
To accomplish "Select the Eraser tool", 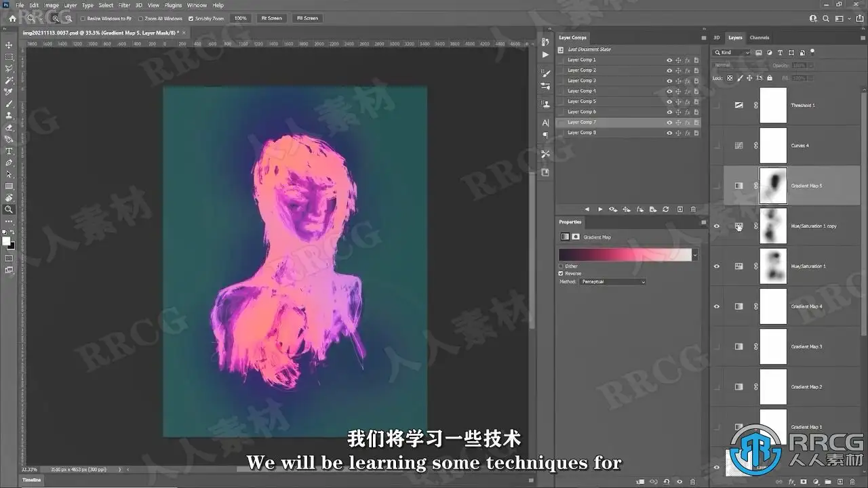I will coord(9,127).
